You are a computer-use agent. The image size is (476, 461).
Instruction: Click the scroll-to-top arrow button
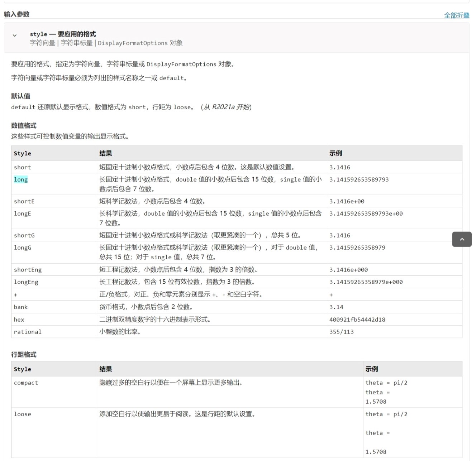tap(462, 239)
